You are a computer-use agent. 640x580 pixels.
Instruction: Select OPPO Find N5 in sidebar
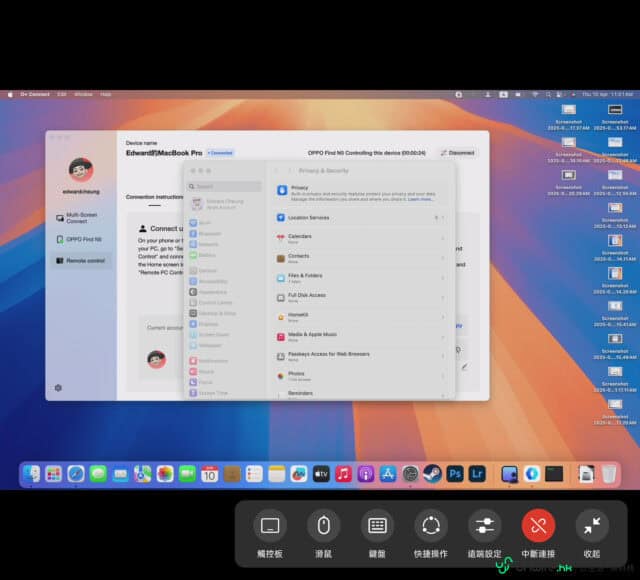tap(79, 239)
